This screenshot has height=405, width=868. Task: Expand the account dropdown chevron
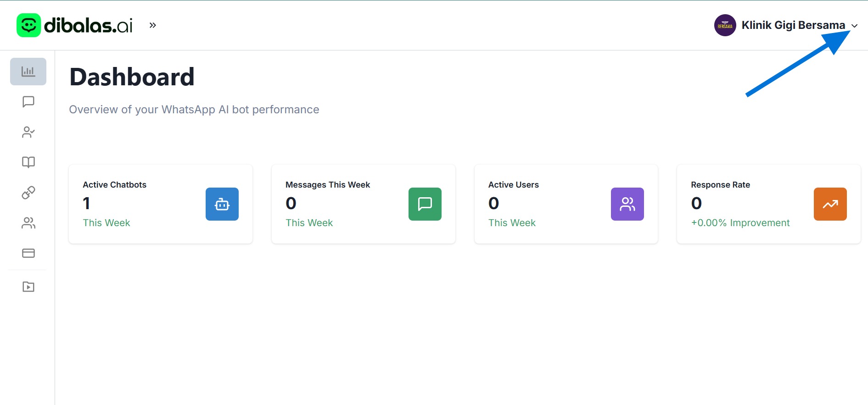854,26
